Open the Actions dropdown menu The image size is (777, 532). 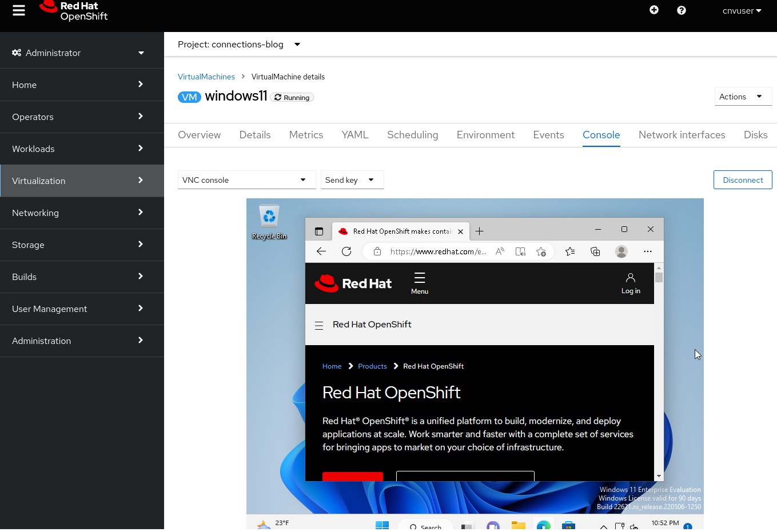[743, 97]
